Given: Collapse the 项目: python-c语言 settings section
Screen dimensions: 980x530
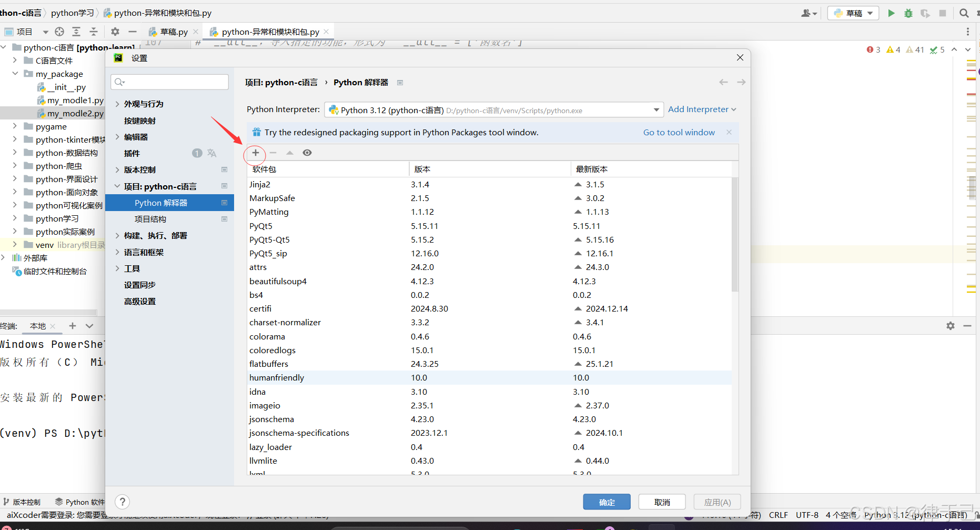Looking at the screenshot, I should click(117, 186).
